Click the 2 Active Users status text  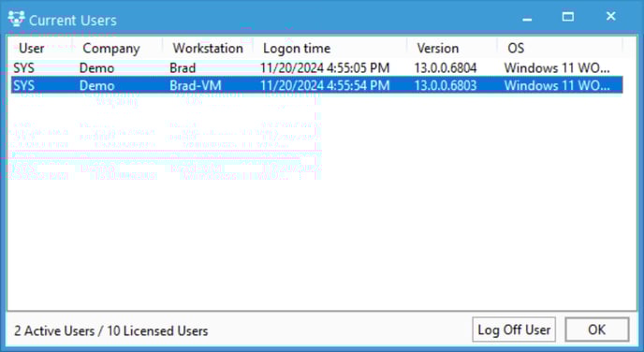click(110, 330)
